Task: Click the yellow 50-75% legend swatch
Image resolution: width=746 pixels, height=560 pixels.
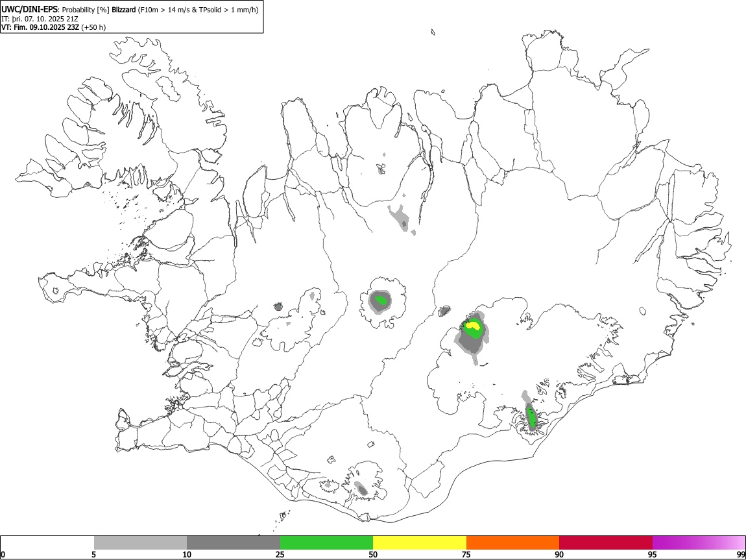Action: click(x=420, y=542)
